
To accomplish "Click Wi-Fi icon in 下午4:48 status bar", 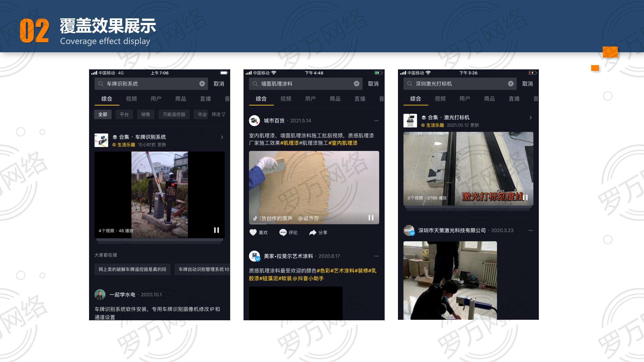I will [274, 73].
